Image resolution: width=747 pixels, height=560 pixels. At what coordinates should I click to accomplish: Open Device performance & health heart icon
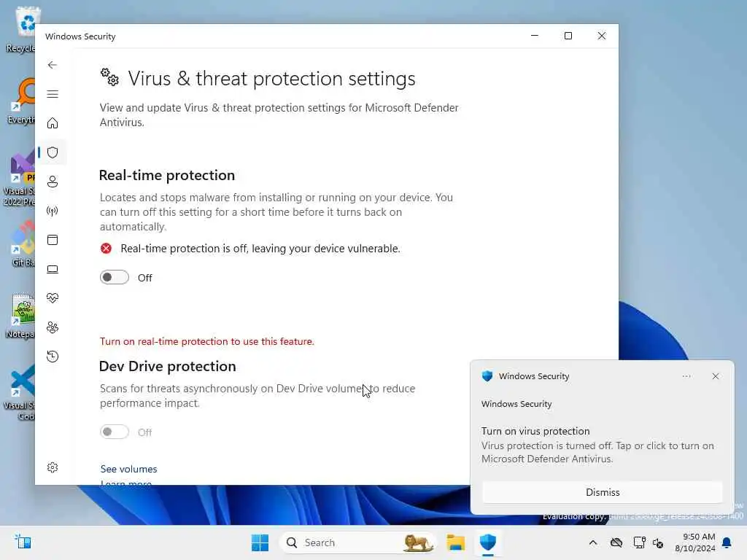point(53,298)
